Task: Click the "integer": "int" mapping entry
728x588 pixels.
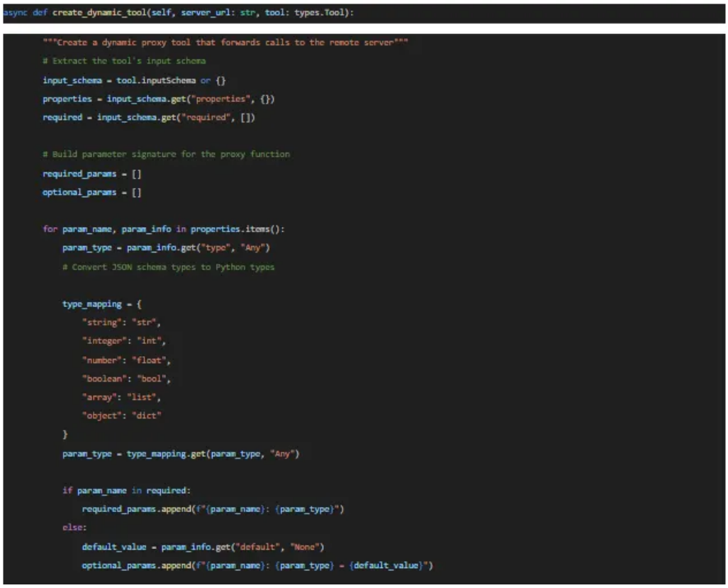Action: pyautogui.click(x=123, y=340)
